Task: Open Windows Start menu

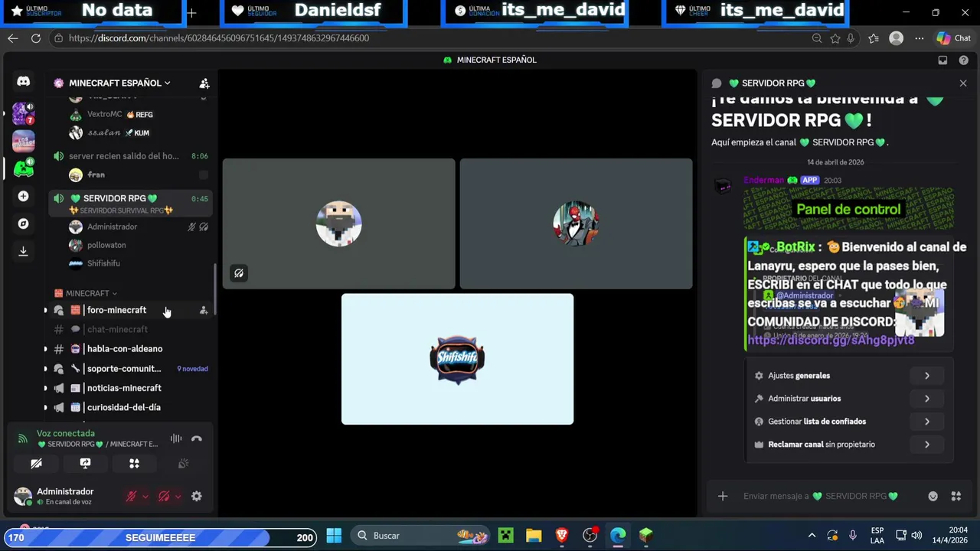Action: point(334,536)
